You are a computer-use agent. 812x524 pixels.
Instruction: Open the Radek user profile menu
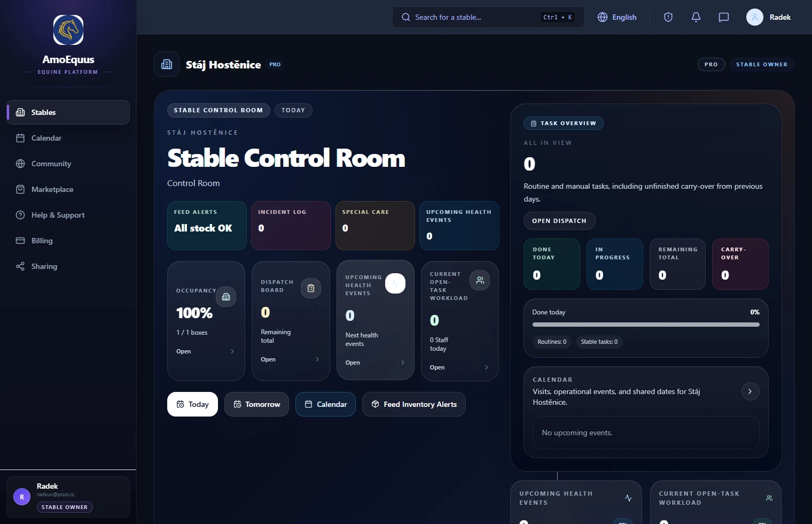[x=768, y=17]
